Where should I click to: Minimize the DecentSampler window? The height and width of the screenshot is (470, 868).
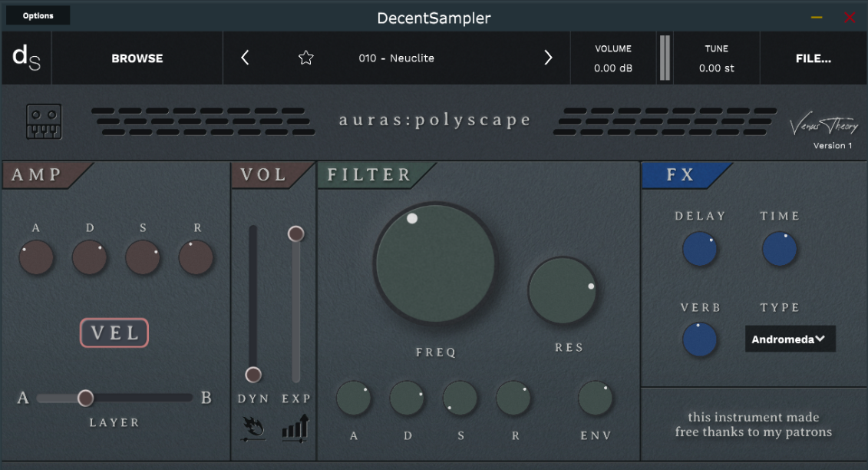tap(817, 17)
